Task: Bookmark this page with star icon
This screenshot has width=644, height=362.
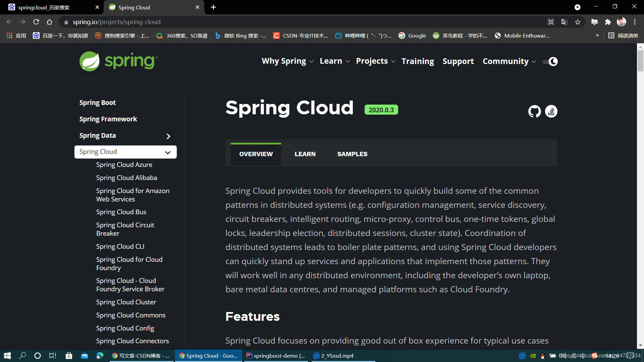Action: click(578, 22)
